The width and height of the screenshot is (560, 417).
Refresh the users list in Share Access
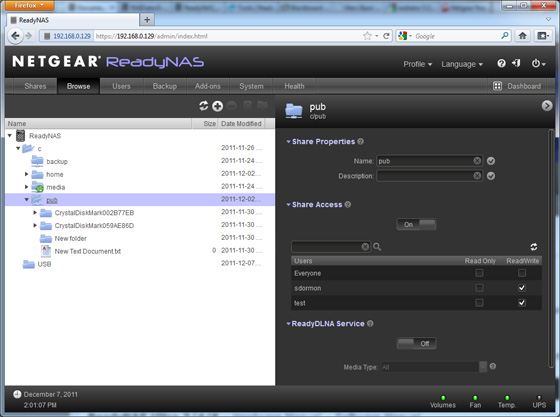(534, 247)
